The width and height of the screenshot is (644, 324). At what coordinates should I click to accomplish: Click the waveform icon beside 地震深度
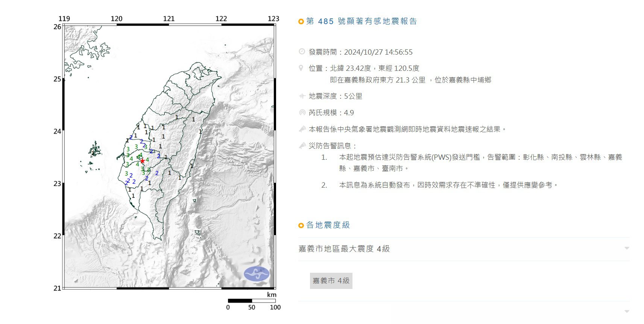[x=302, y=96]
